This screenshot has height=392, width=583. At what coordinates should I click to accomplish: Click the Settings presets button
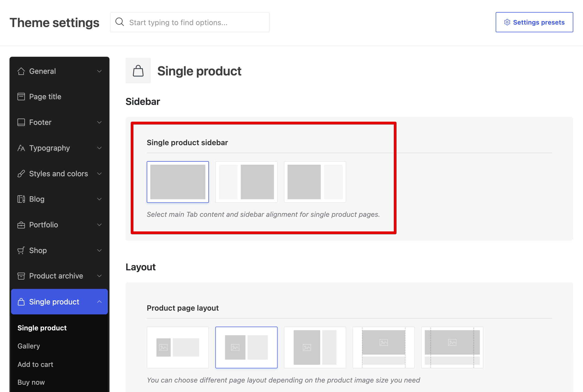[x=534, y=22]
